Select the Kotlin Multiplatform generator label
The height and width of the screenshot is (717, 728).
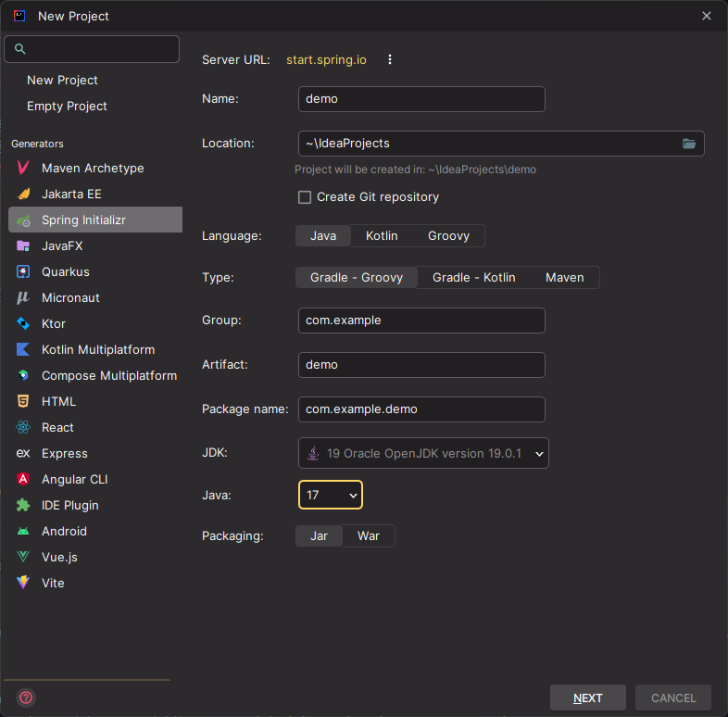tap(98, 349)
